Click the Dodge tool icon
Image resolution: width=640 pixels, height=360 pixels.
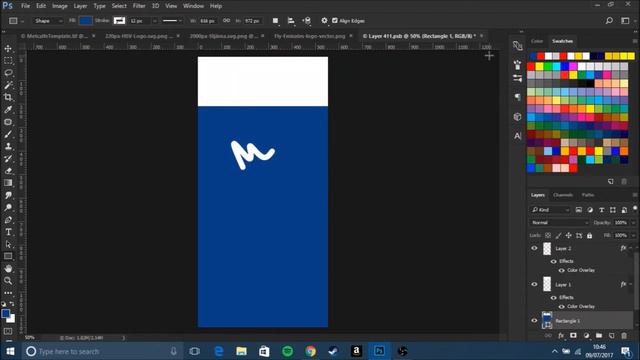tap(8, 207)
